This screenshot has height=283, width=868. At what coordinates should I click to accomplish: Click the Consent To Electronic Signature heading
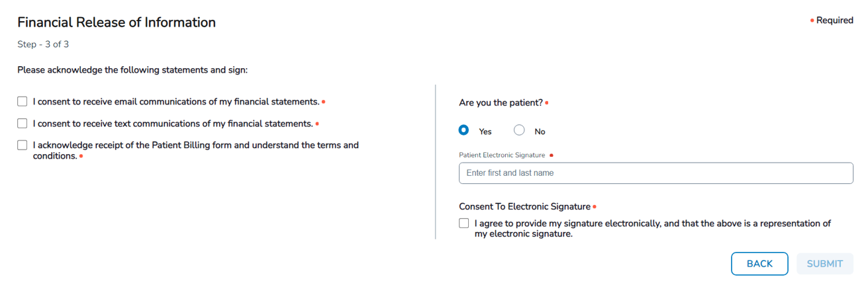[x=524, y=207]
